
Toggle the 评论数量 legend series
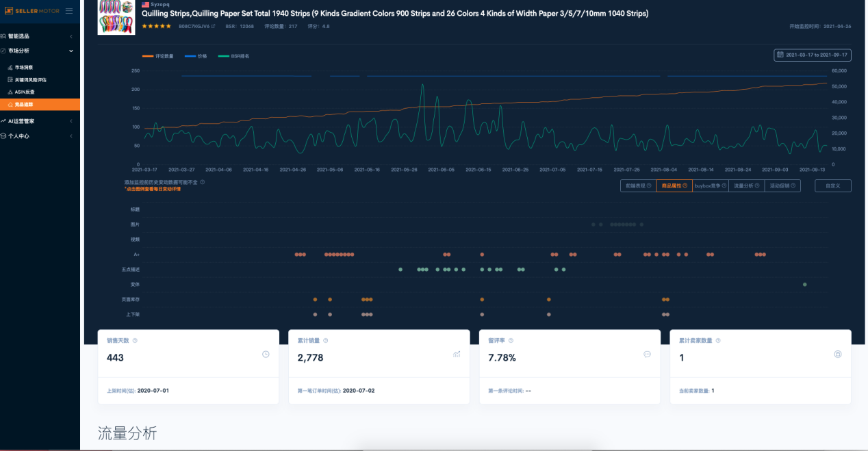157,56
